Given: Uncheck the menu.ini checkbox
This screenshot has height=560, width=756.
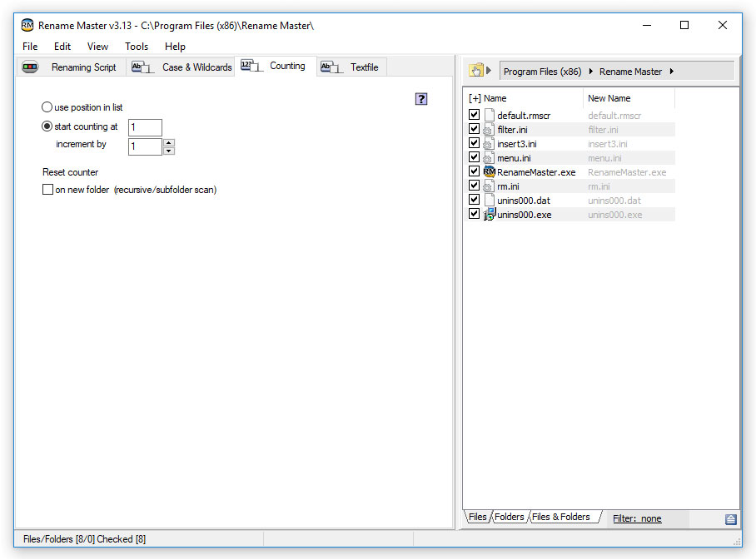Looking at the screenshot, I should (474, 156).
